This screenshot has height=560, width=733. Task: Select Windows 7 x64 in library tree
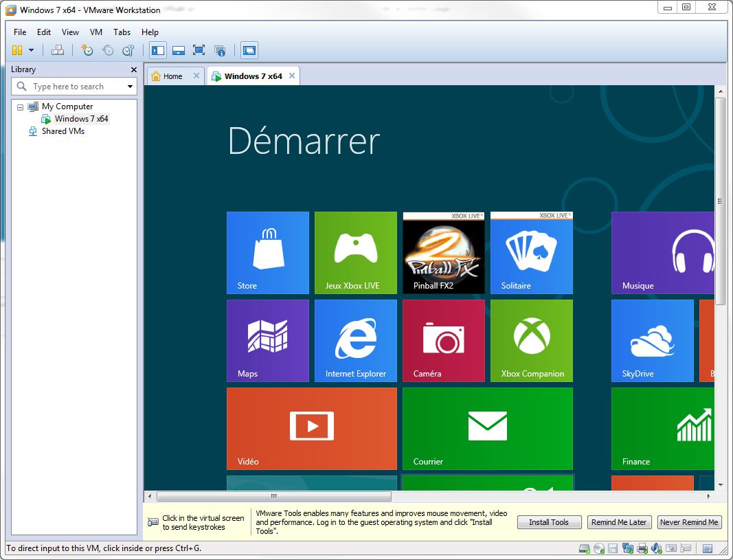pyautogui.click(x=81, y=119)
